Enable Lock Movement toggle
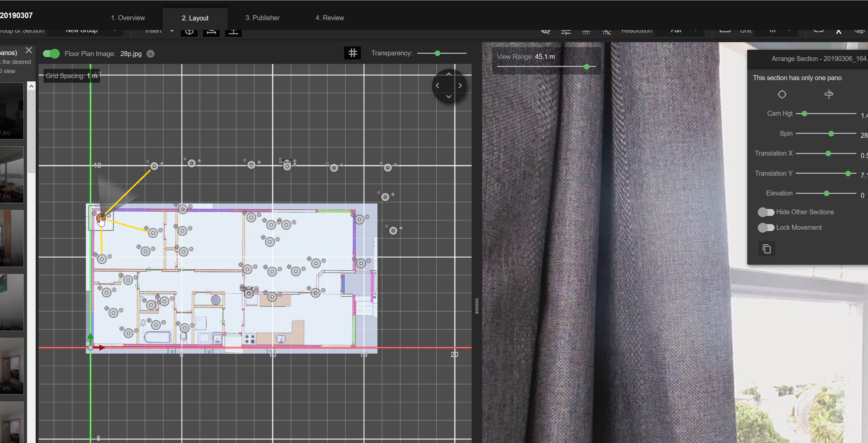The height and width of the screenshot is (443, 868). 766,227
